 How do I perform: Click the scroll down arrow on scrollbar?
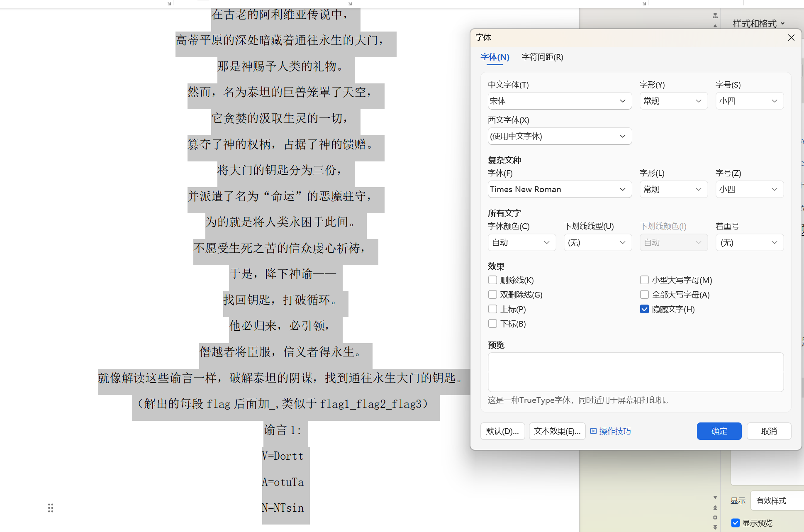tap(715, 498)
